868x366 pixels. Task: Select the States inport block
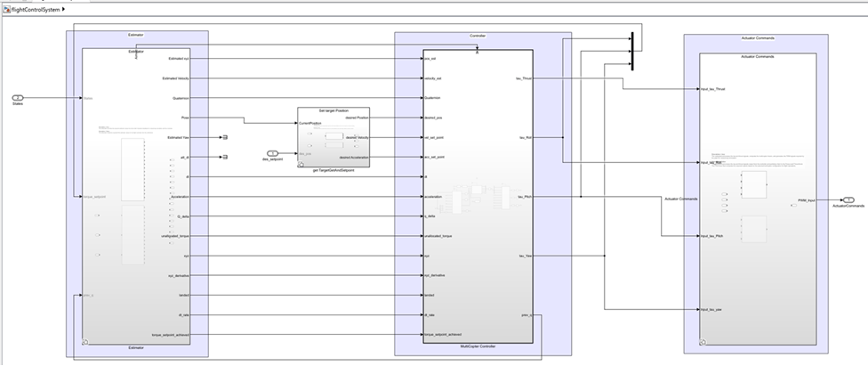point(18,98)
